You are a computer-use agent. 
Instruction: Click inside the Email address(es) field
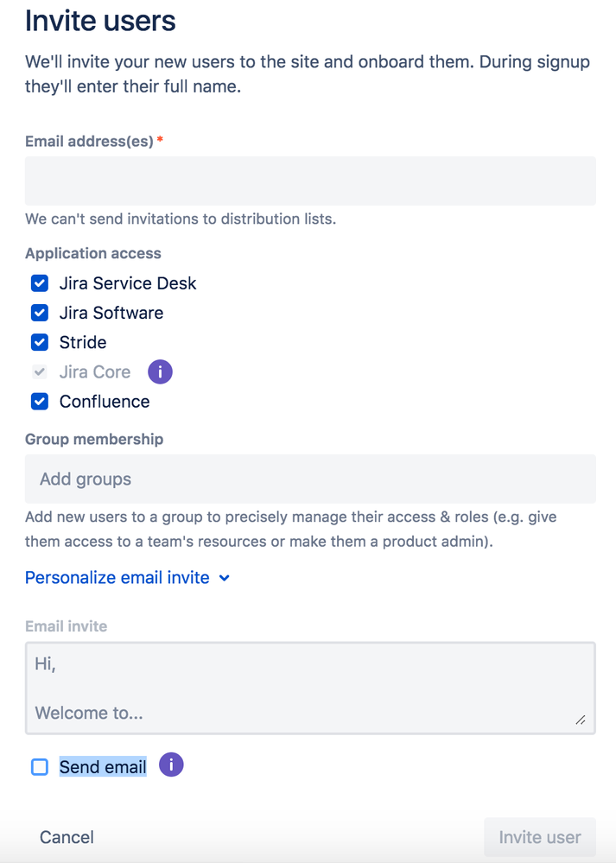tap(309, 179)
